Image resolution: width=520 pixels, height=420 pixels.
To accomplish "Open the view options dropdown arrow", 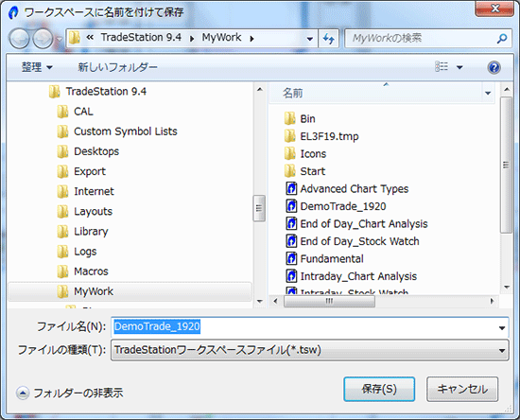I will coord(459,67).
